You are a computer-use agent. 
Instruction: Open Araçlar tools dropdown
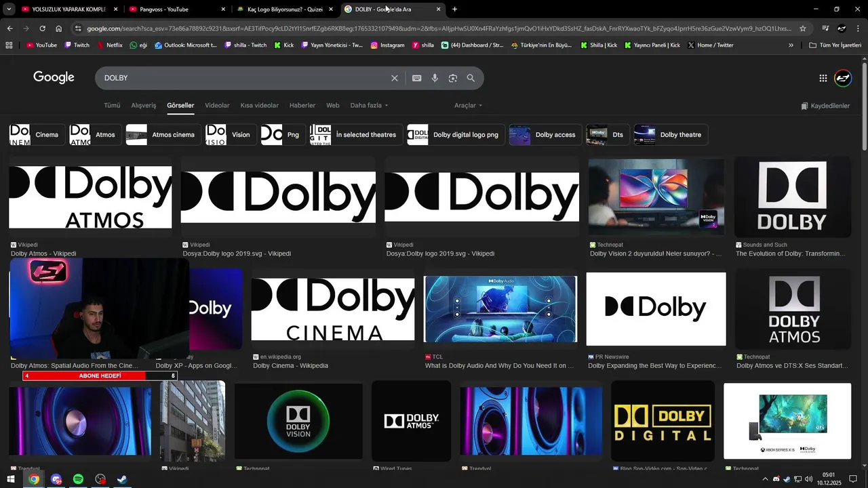(469, 105)
